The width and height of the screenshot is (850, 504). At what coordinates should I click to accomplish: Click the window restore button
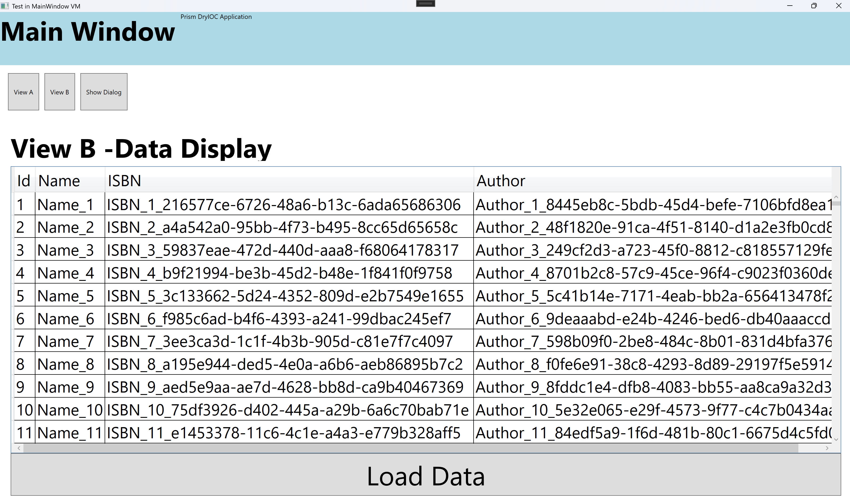click(x=814, y=6)
